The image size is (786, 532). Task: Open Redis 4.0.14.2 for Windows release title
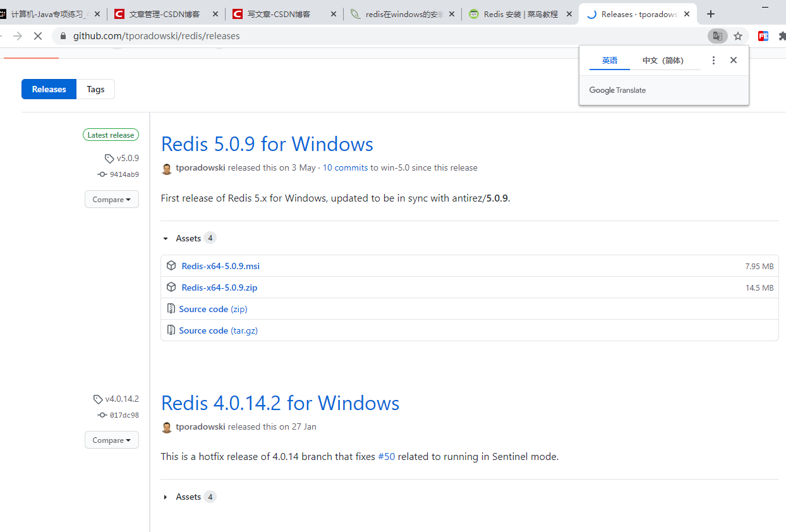[x=281, y=403]
